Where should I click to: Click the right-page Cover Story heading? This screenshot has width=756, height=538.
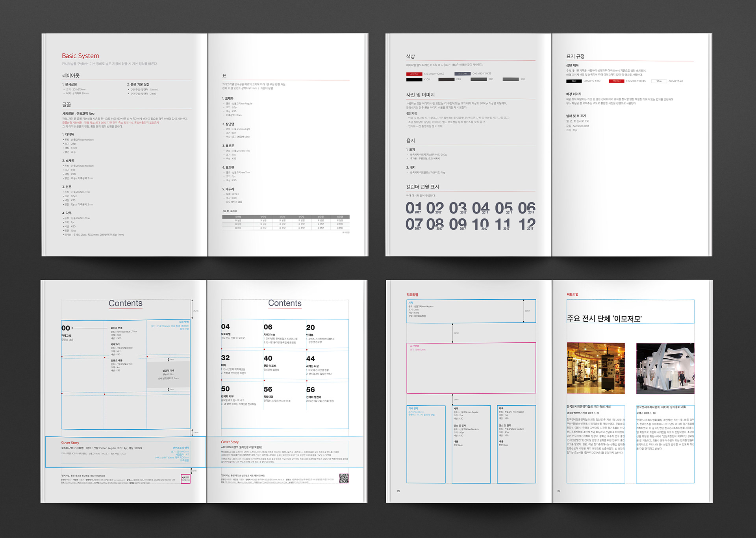coord(230,442)
